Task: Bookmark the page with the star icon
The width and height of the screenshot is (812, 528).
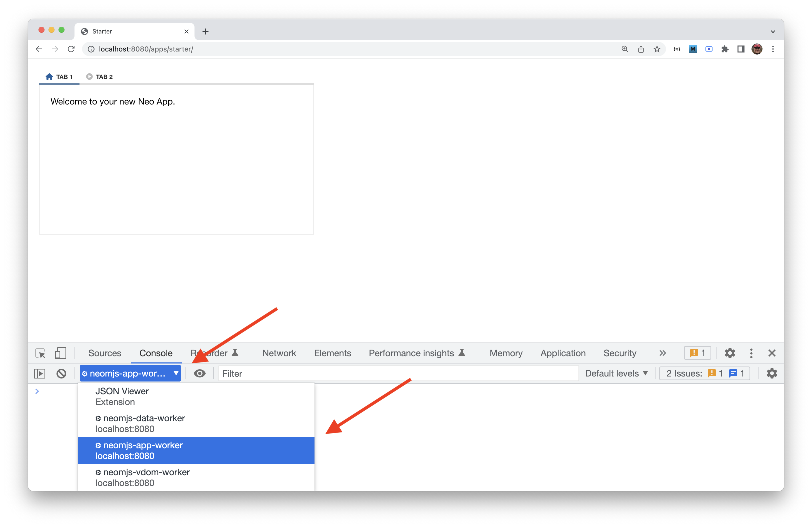Action: click(657, 49)
